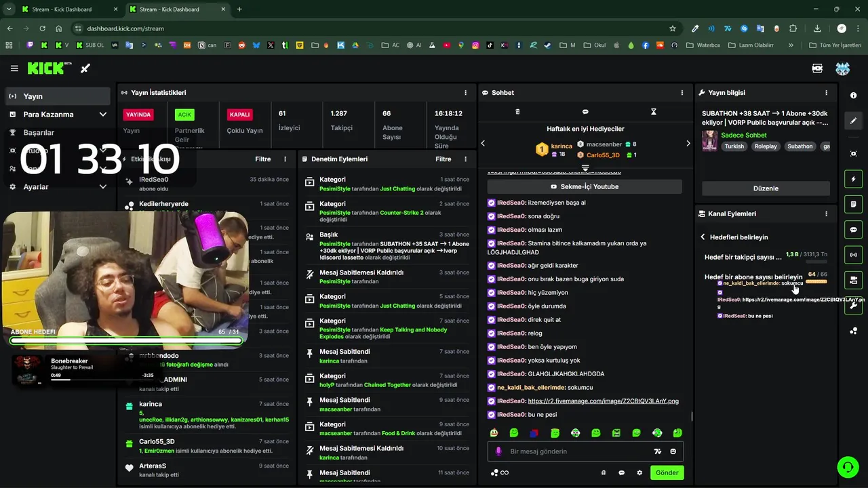Toggle the YAYINDA status badge
This screenshot has height=488, width=868.
(138, 115)
